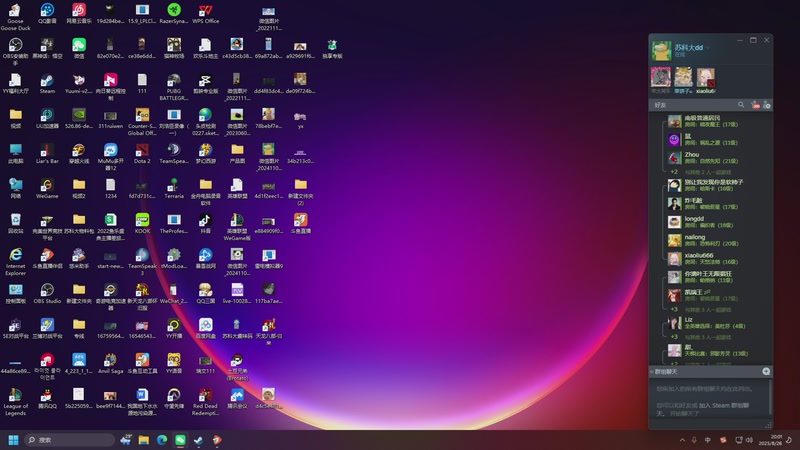Select the Internet Explorer desktop icon

click(15, 262)
